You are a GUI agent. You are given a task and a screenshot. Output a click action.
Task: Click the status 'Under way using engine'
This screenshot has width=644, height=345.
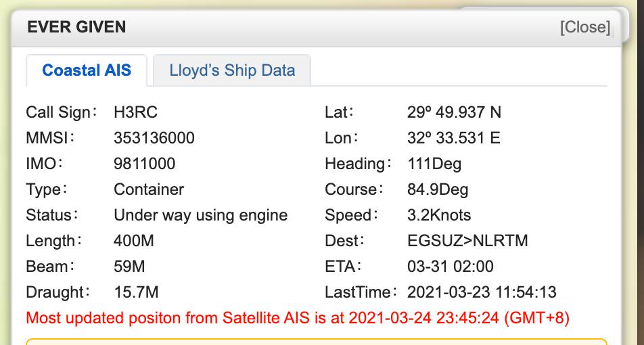(200, 215)
